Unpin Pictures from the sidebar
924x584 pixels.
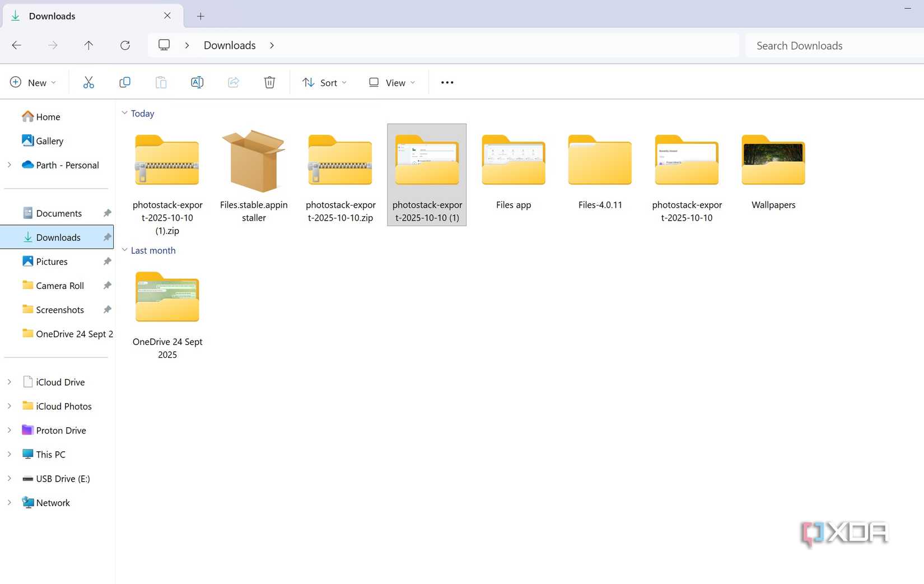click(x=106, y=261)
